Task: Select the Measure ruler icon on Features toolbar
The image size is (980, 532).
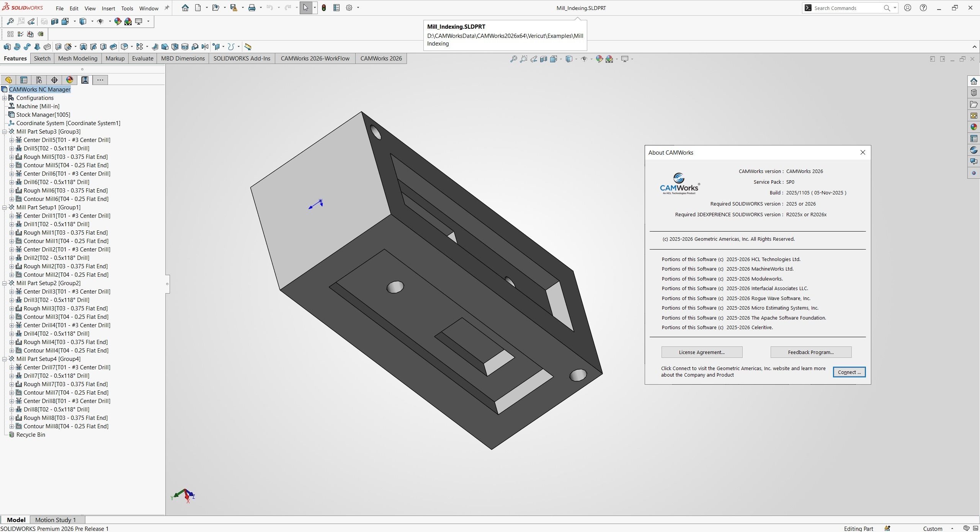Action: (248, 46)
